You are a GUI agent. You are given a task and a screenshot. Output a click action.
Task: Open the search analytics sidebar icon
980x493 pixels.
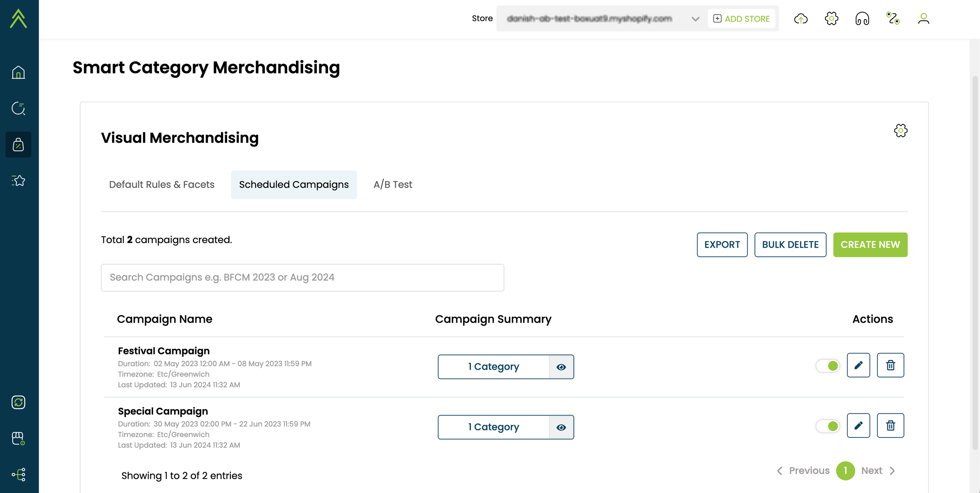[x=18, y=108]
